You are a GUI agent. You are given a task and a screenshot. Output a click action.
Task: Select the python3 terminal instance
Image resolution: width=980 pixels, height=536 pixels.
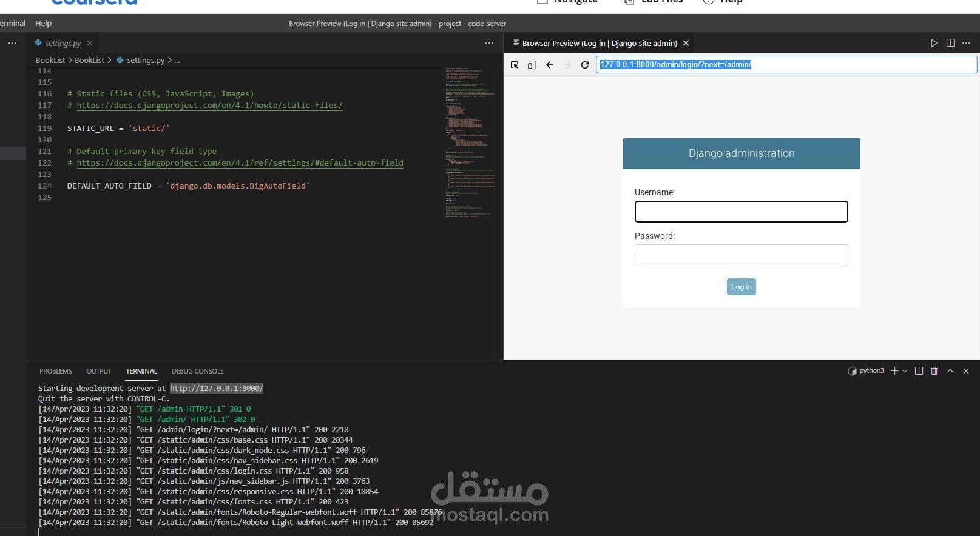[x=866, y=370]
